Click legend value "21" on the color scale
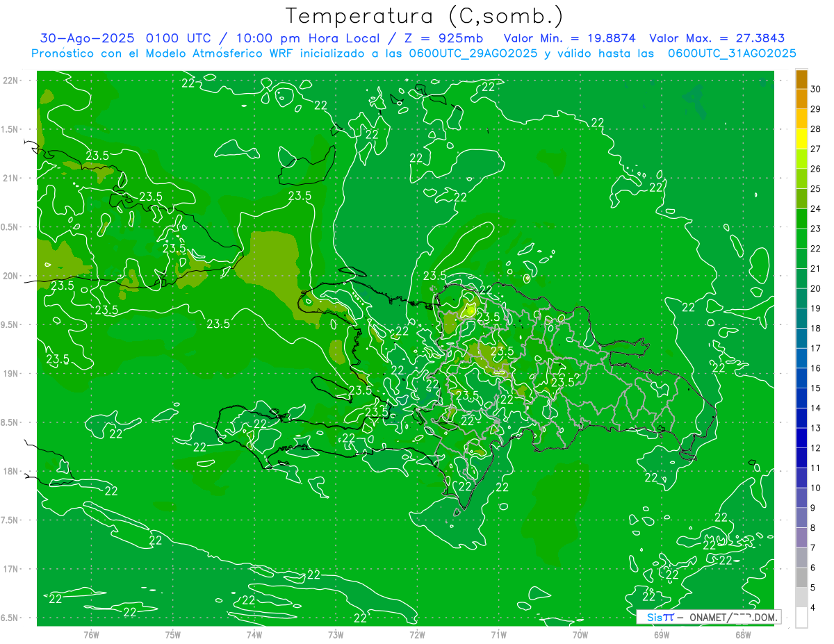 tap(816, 268)
